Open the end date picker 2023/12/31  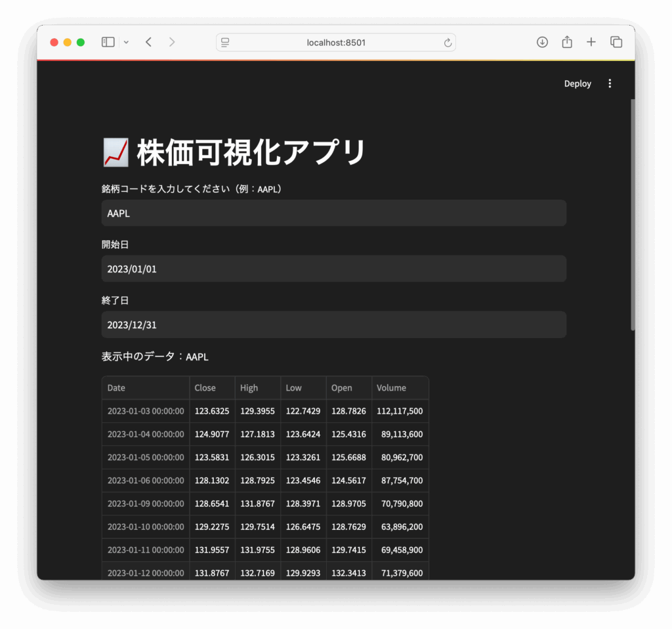click(333, 325)
